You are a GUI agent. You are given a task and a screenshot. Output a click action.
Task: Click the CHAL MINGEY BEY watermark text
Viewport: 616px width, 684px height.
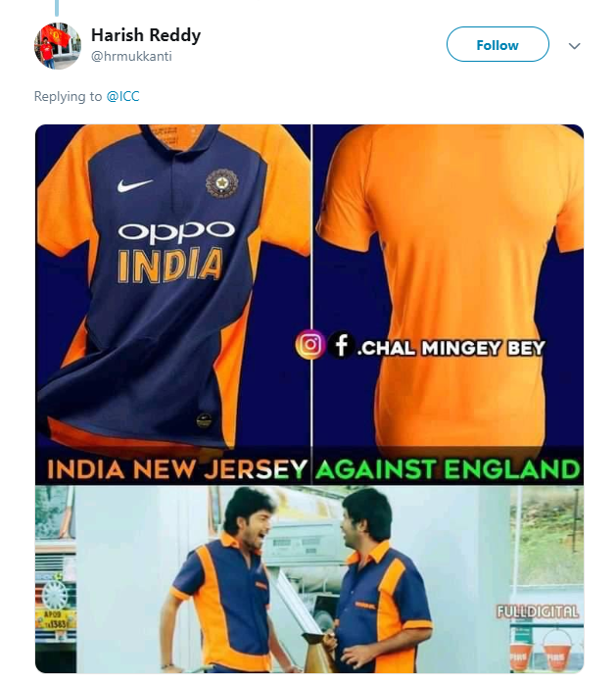[452, 347]
